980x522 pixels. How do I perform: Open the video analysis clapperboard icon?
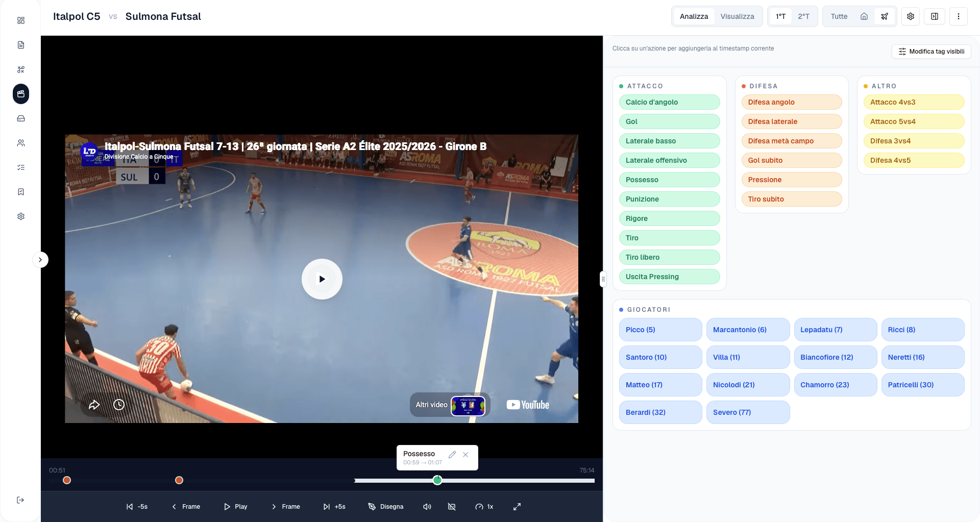click(21, 94)
